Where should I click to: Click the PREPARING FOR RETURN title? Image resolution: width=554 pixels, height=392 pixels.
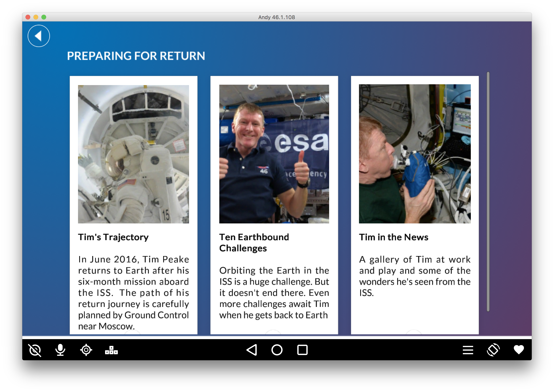click(136, 56)
